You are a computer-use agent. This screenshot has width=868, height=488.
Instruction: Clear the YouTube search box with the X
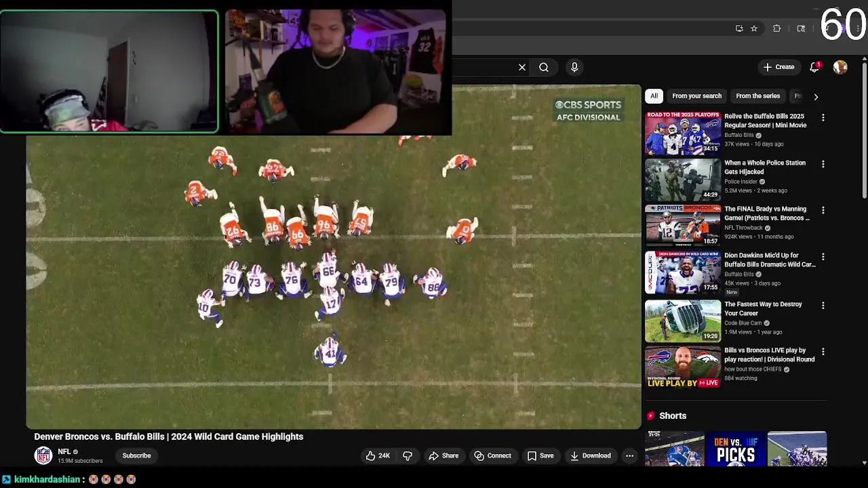click(x=522, y=67)
